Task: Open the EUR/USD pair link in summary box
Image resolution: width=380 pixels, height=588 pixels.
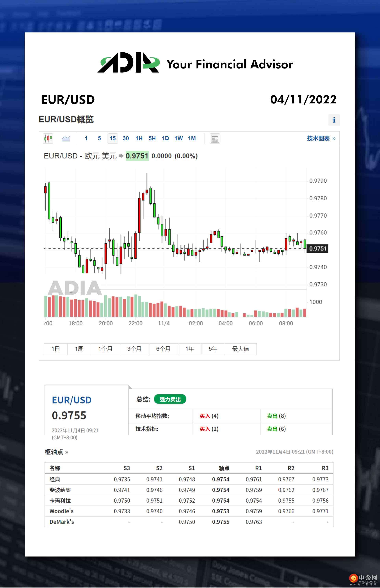Action: [71, 400]
